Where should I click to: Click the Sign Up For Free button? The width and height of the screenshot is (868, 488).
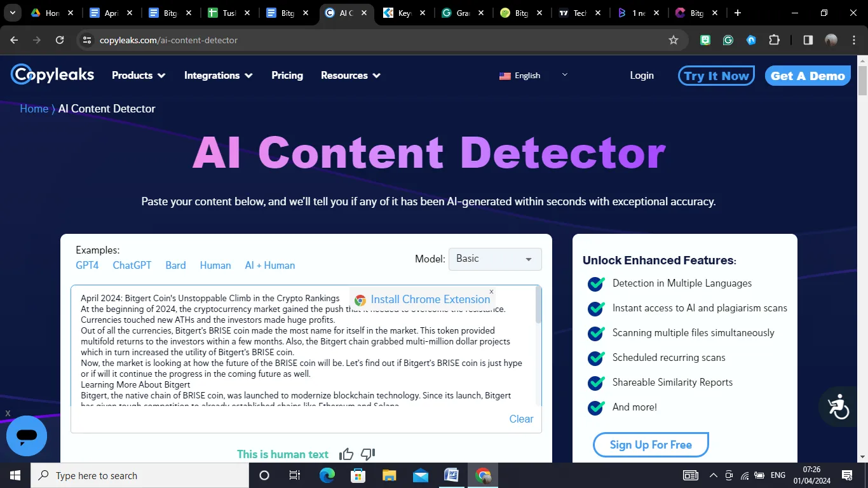point(651,445)
